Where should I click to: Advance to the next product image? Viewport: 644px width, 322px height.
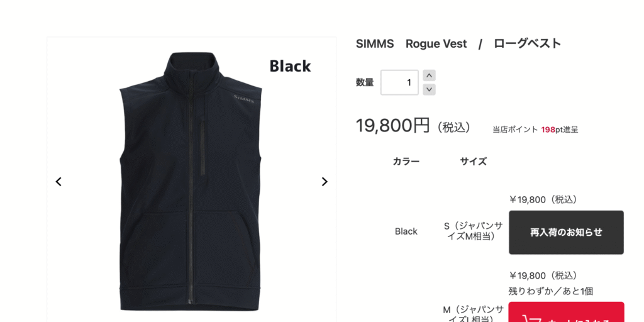pos(325,182)
